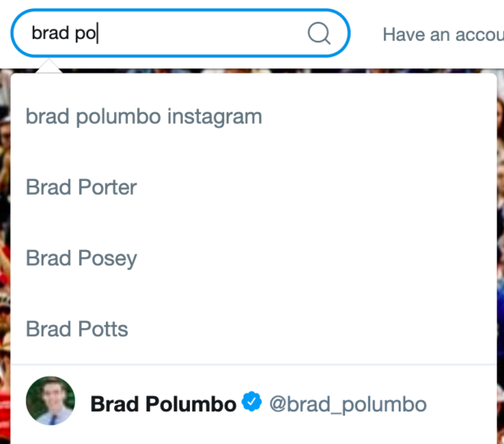Click the blue verified badge beside Brad Polumbo
This screenshot has height=444, width=504.
(x=252, y=401)
